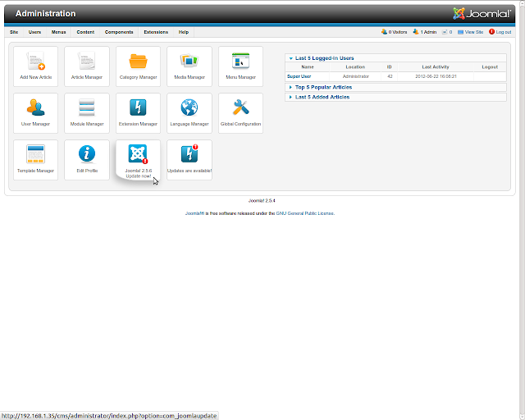Click the Joomla! logo in header
The height and width of the screenshot is (420, 525).
point(482,14)
